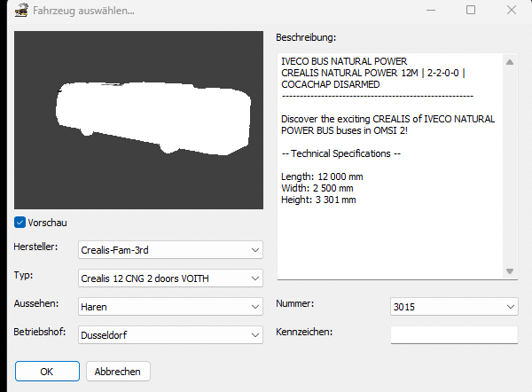Expand the Typ dropdown list

170,278
